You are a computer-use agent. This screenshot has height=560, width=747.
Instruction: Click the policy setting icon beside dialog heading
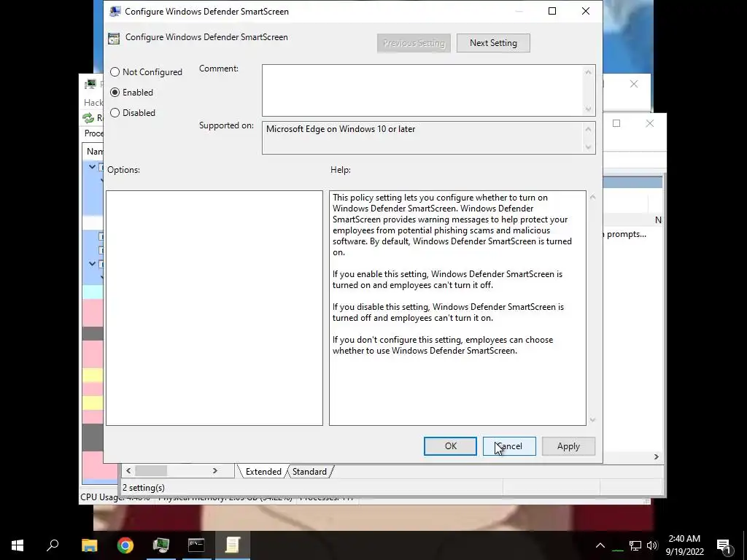pyautogui.click(x=114, y=38)
